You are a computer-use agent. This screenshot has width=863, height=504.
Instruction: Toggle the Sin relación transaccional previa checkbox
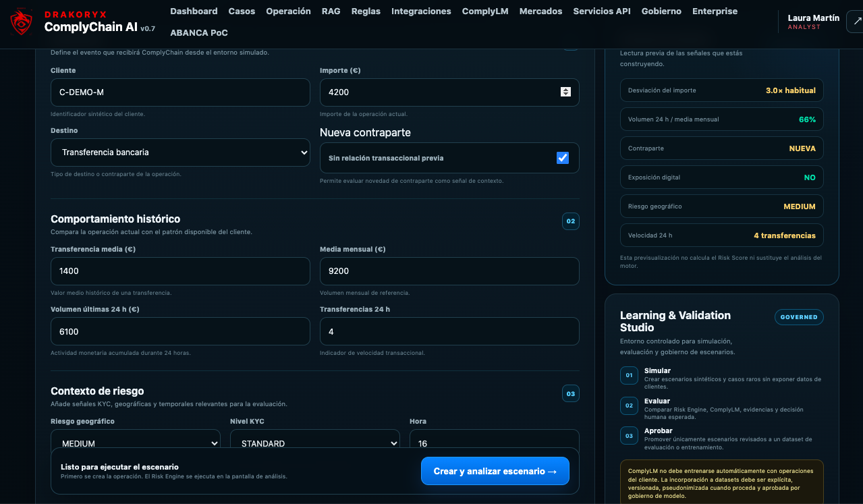click(563, 158)
